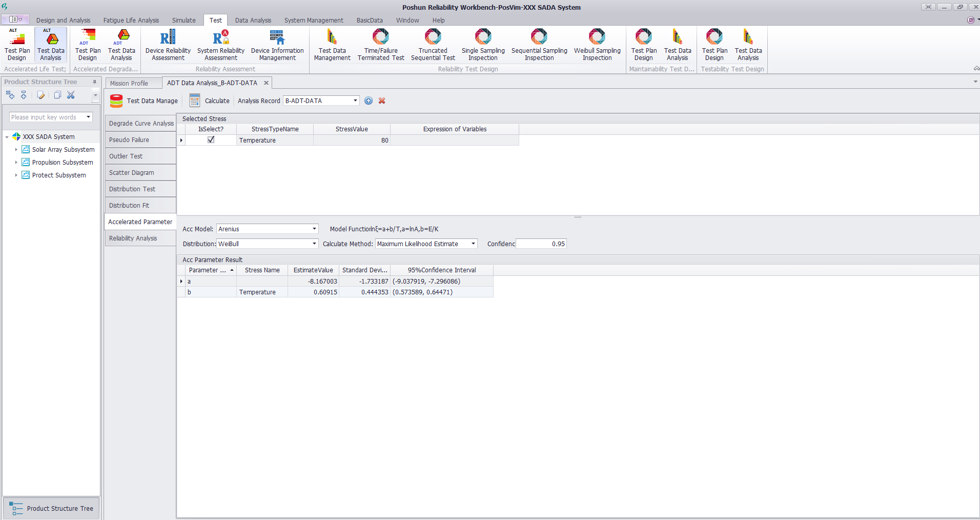Open Device Information Management
This screenshot has width=980, height=520.
click(277, 45)
